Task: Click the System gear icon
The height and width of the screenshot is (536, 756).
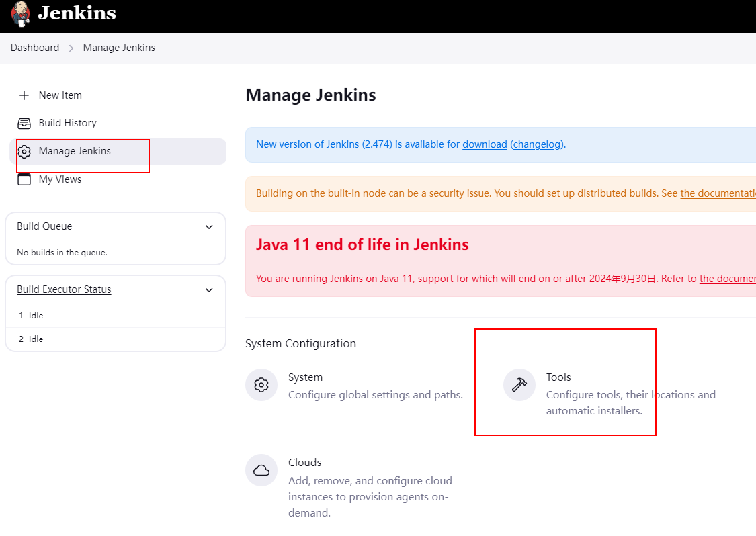Action: point(261,385)
